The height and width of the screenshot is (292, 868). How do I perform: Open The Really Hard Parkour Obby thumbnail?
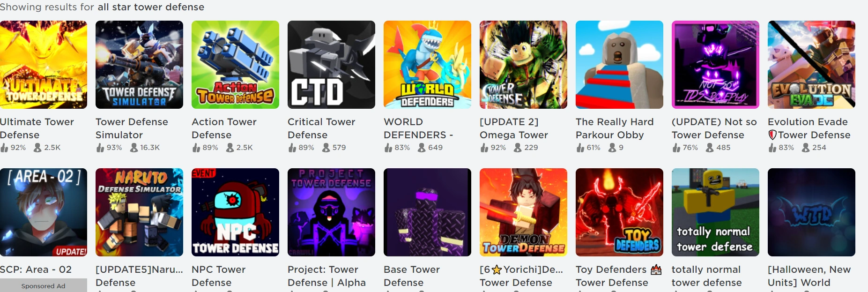click(619, 65)
